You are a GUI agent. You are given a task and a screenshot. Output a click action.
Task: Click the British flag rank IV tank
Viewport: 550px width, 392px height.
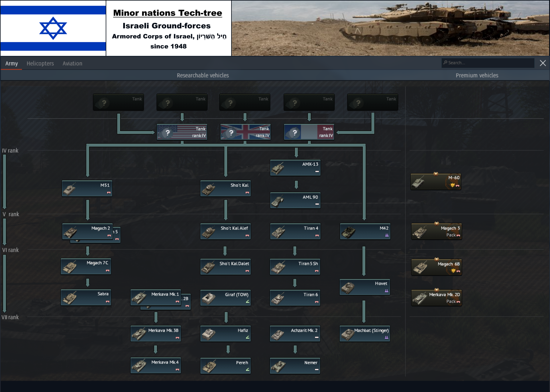point(245,132)
